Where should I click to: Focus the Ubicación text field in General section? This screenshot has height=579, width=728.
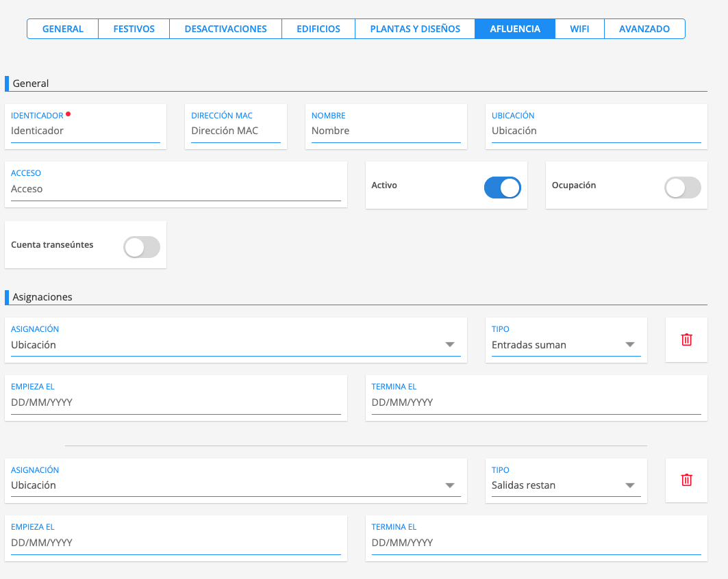click(x=596, y=131)
